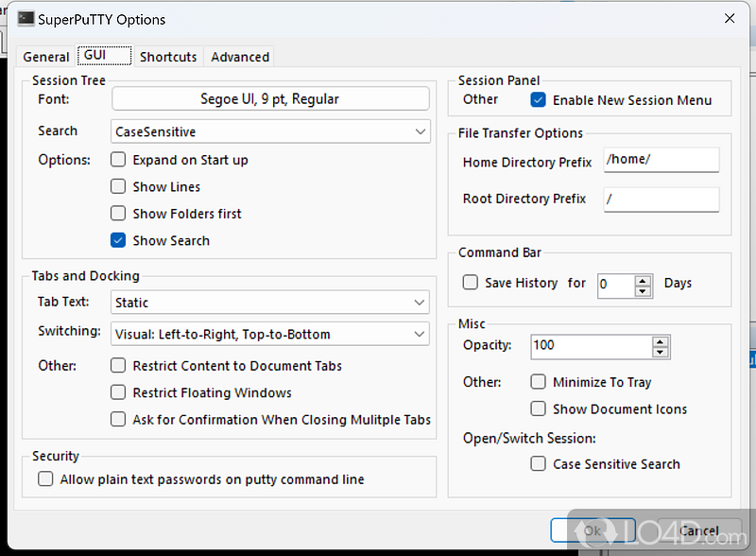Decrease history days with down arrow

(643, 291)
